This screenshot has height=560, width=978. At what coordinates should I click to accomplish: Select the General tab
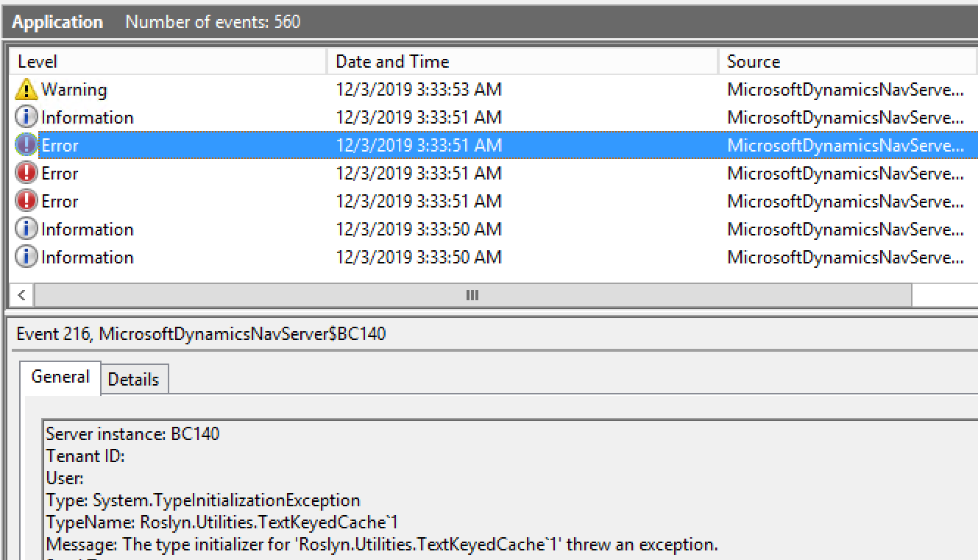click(60, 378)
